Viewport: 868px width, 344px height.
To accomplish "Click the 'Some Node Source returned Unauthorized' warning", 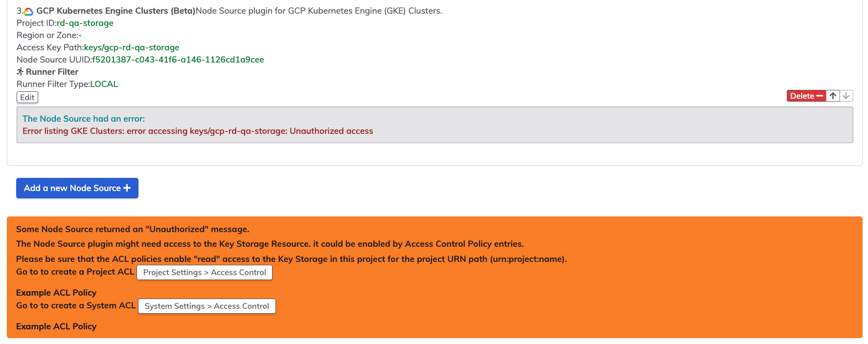I will pyautogui.click(x=133, y=229).
